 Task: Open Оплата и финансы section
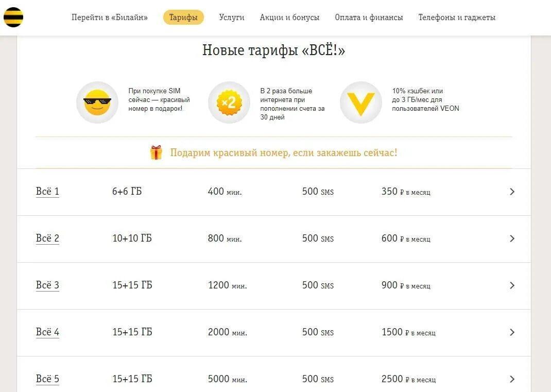tap(369, 18)
